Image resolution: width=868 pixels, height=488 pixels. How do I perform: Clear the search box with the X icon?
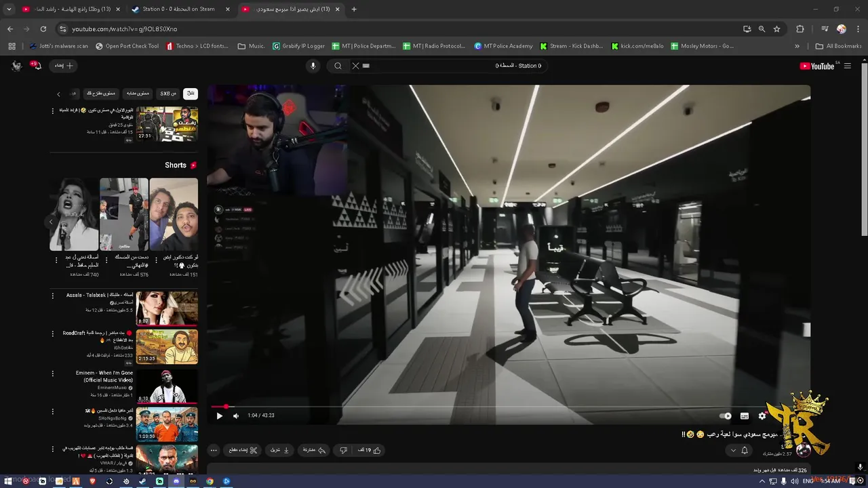point(355,66)
